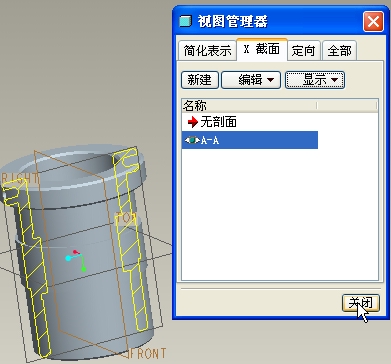Open the 显示 dropdown menu
This screenshot has height=364, width=391.
point(315,80)
